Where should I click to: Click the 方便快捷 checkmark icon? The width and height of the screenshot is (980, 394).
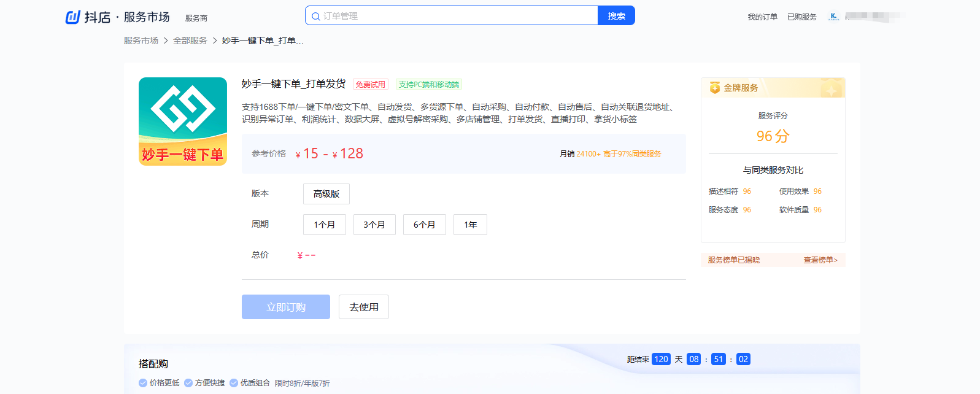pyautogui.click(x=188, y=383)
